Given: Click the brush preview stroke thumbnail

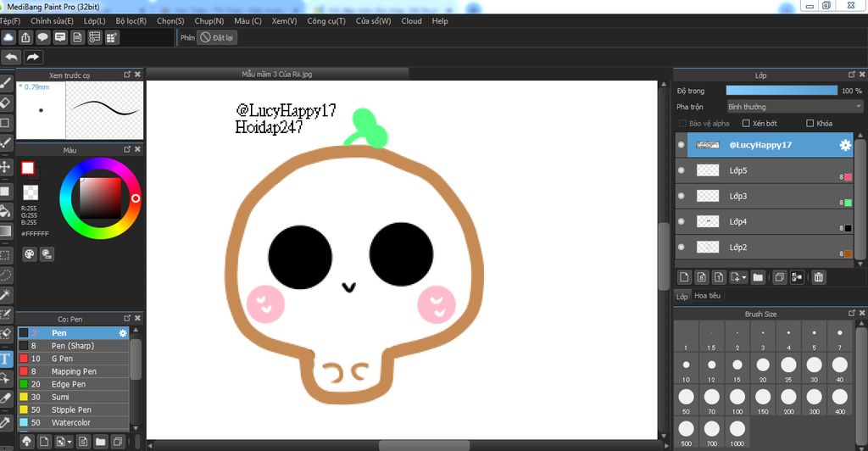Looking at the screenshot, I should click(x=104, y=110).
